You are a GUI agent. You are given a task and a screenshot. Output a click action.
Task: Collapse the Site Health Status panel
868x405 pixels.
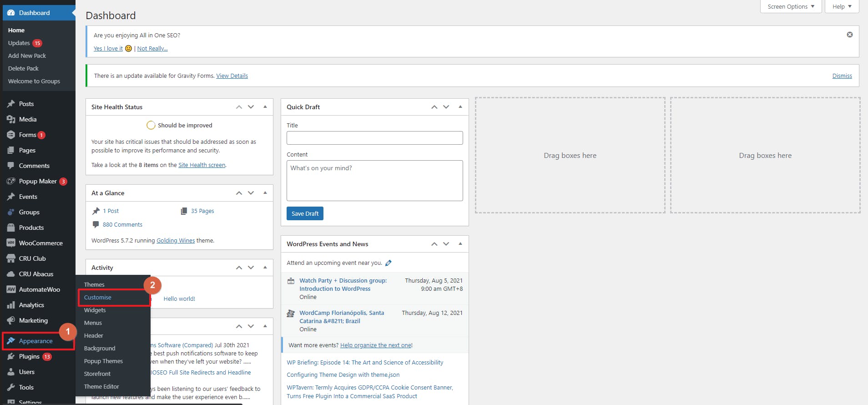(x=265, y=107)
